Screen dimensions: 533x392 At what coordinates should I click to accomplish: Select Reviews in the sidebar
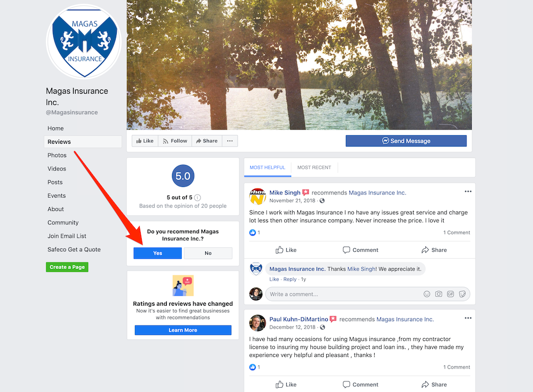(x=83, y=142)
